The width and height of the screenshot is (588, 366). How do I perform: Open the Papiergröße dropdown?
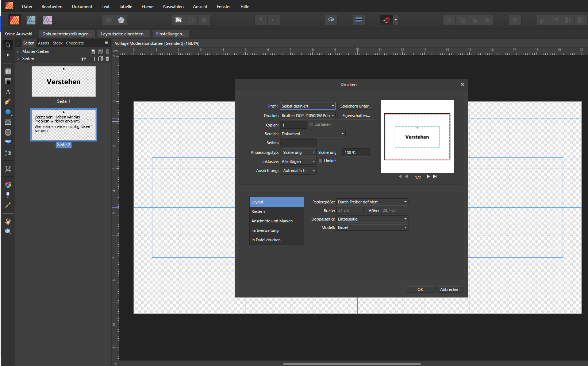click(372, 202)
